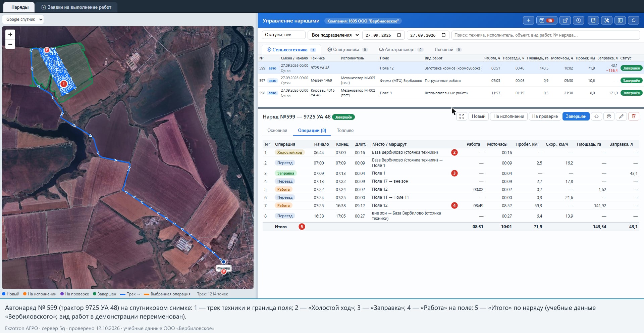Viewport: 644px width, 333px height.
Task: Zoom in the map with plus button
Action: pos(10,34)
